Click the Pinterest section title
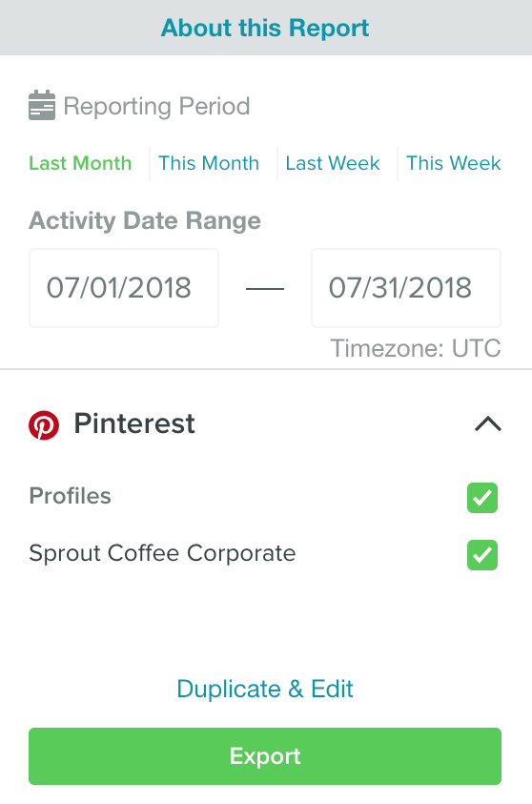This screenshot has height=804, width=532. (x=134, y=423)
